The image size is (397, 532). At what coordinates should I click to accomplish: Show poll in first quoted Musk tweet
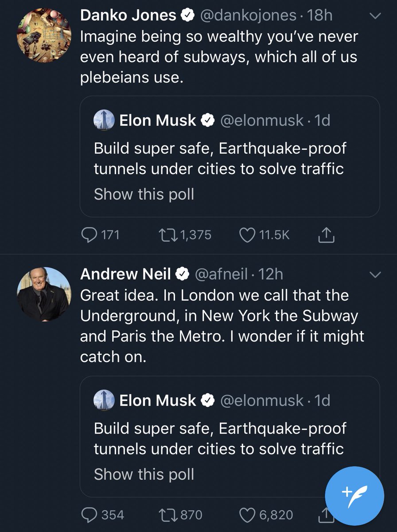(x=144, y=194)
